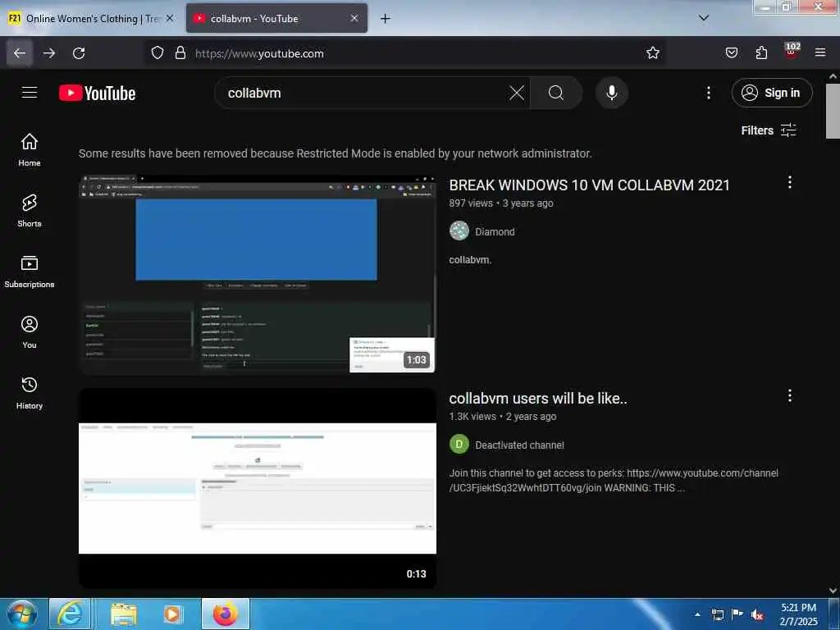Open options for collabvm users video

coord(789,395)
